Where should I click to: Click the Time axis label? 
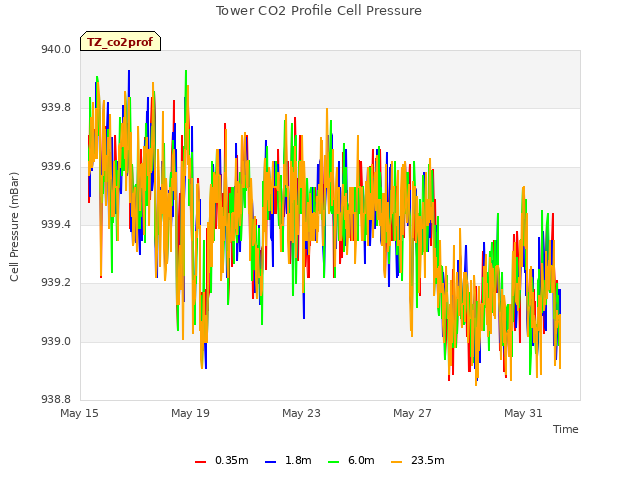pyautogui.click(x=566, y=429)
